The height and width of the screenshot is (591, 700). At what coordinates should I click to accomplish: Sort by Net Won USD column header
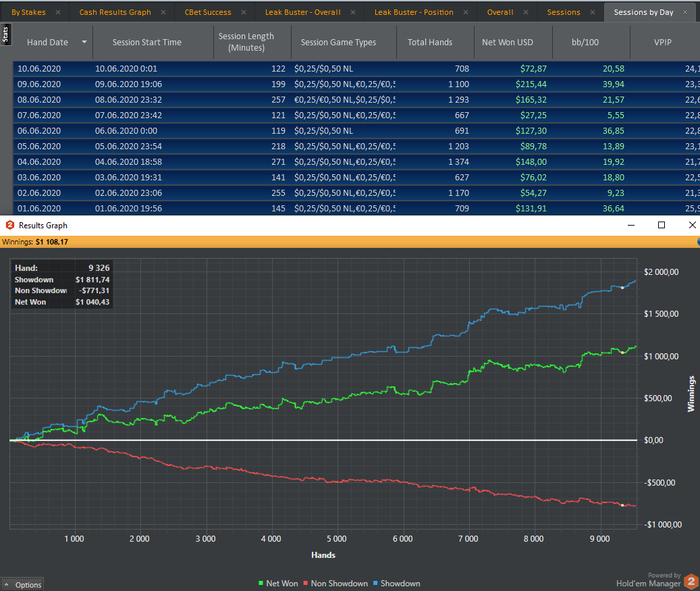(x=510, y=43)
